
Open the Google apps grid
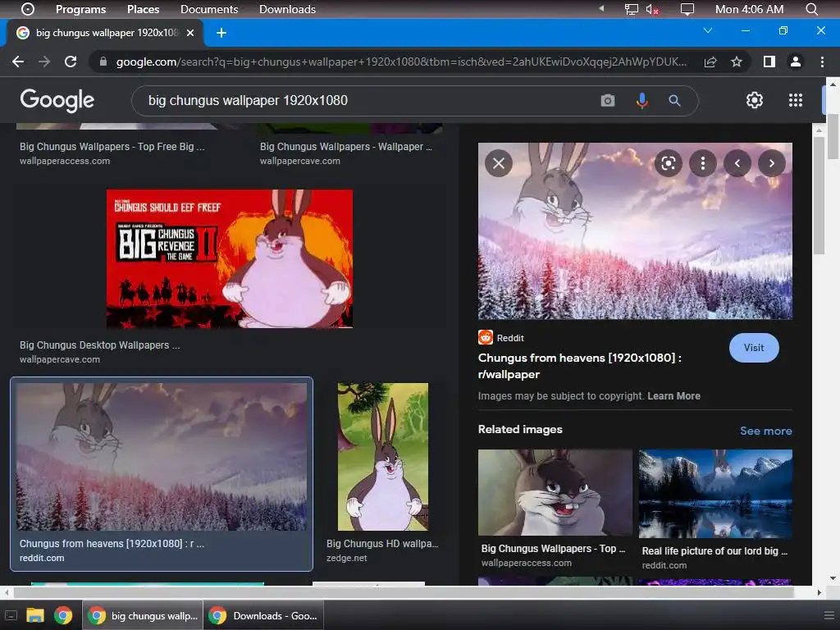tap(796, 100)
